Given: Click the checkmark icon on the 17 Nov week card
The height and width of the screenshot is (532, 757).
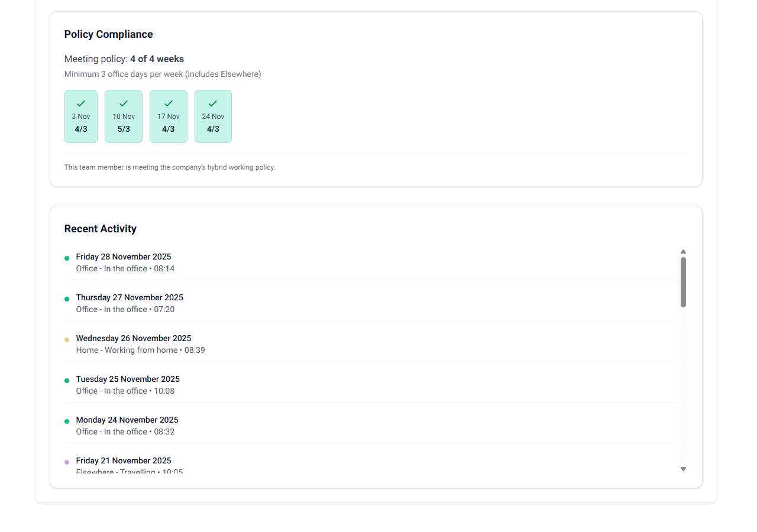Looking at the screenshot, I should [169, 103].
